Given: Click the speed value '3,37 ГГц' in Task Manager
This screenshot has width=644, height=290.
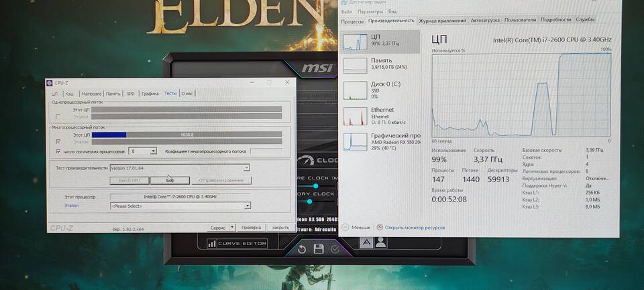Looking at the screenshot, I should pyautogui.click(x=488, y=159).
